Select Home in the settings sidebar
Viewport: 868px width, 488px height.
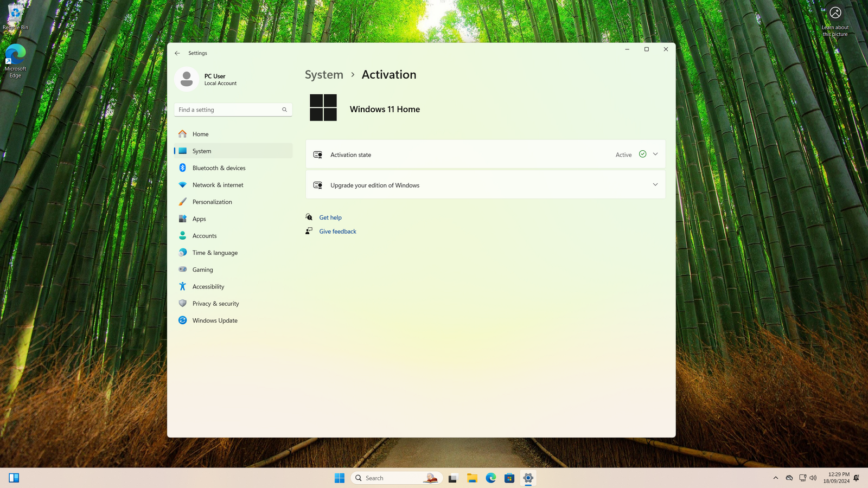click(x=233, y=134)
